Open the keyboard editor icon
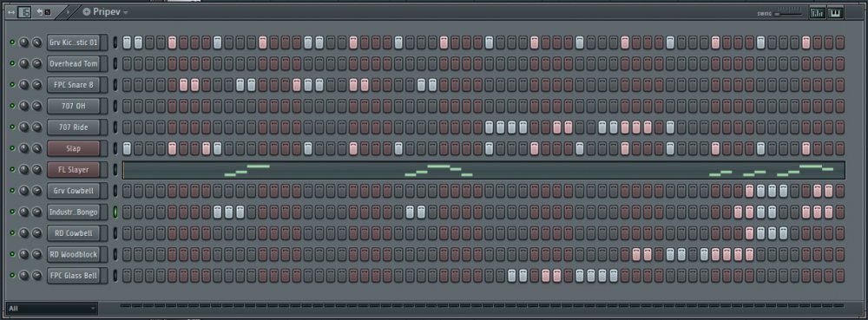The image size is (868, 320). [835, 13]
